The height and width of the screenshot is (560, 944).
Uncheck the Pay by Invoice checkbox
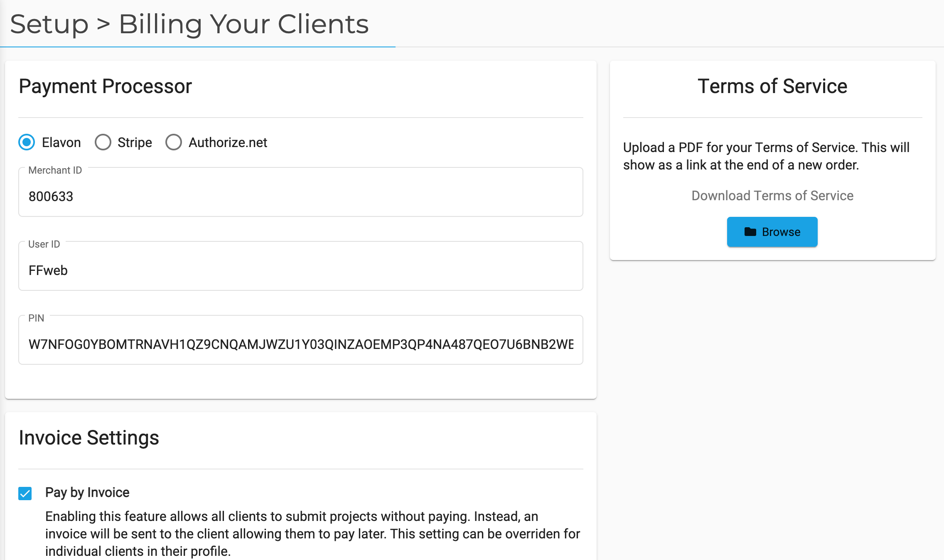(x=25, y=494)
